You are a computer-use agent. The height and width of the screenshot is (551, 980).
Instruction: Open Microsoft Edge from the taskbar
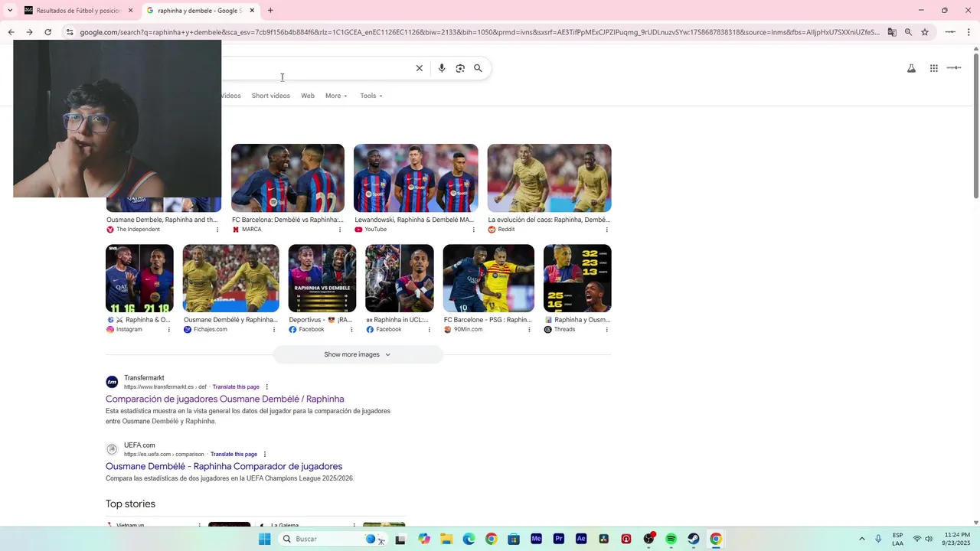point(469,539)
